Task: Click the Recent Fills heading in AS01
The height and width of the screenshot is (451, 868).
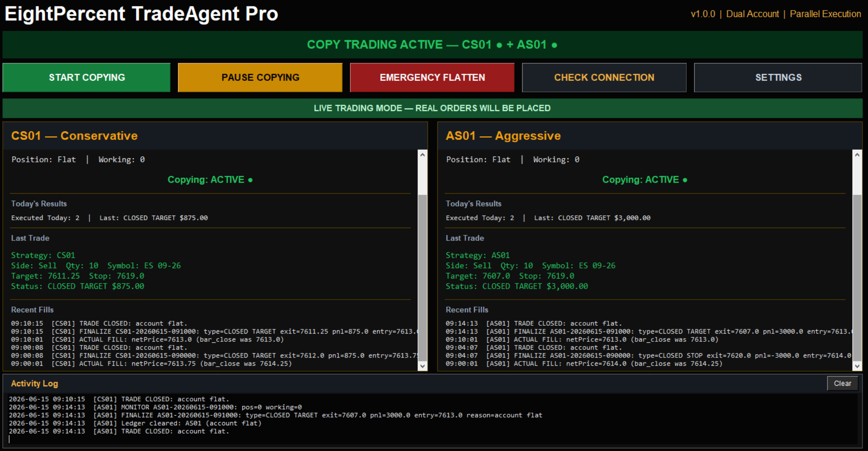Action: coord(467,310)
